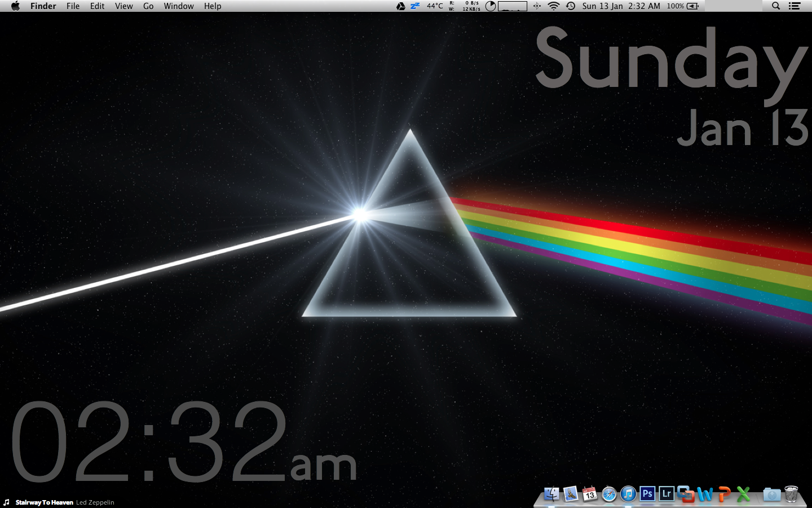Click the Stairway To Heaven song title
Screen dimensions: 812x508
[45, 502]
